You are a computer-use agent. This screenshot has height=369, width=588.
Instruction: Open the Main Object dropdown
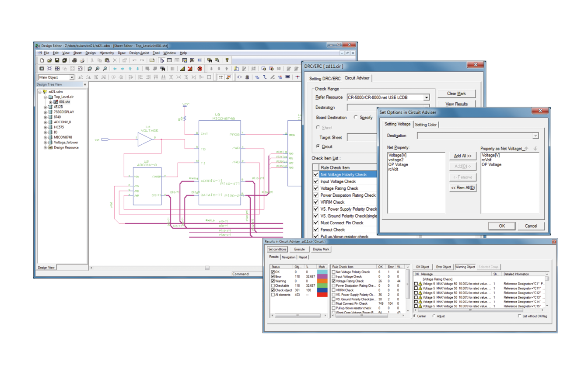(72, 77)
